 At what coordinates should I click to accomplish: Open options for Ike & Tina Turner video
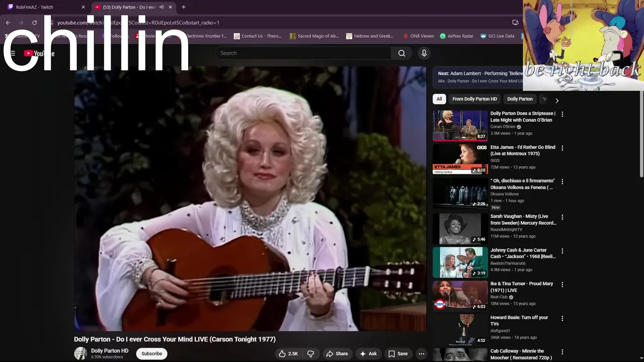pyautogui.click(x=562, y=285)
